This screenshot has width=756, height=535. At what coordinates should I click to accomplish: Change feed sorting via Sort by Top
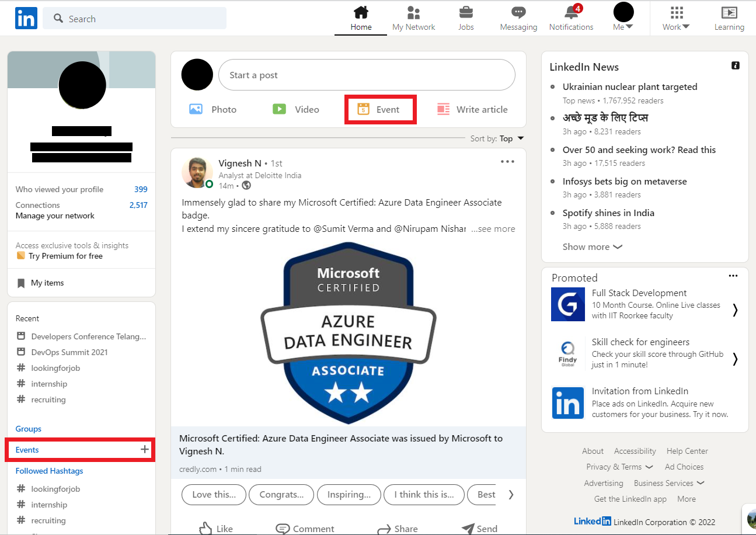coord(511,138)
